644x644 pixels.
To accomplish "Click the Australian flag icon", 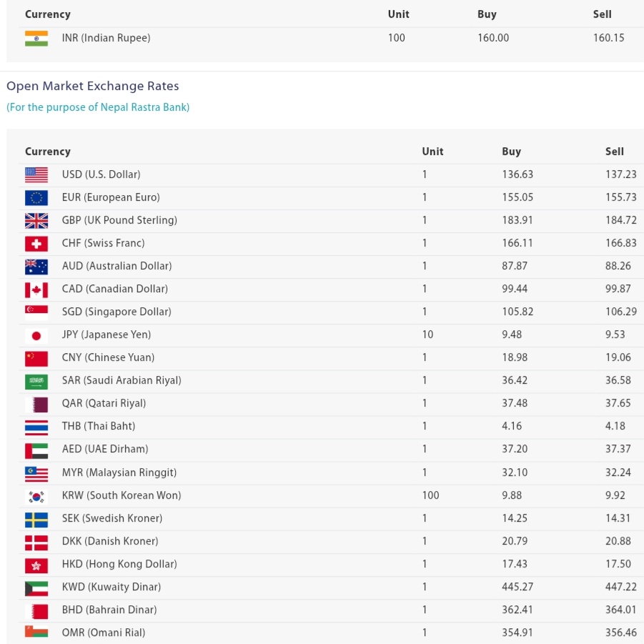I will (x=36, y=267).
